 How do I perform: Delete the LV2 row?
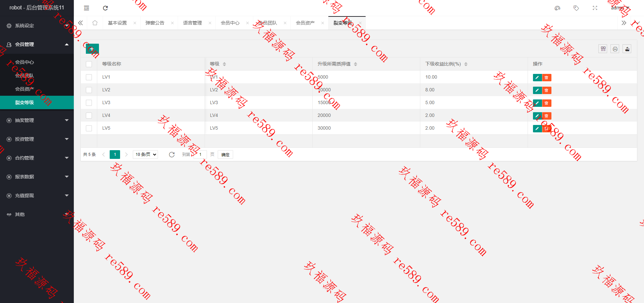tap(547, 90)
